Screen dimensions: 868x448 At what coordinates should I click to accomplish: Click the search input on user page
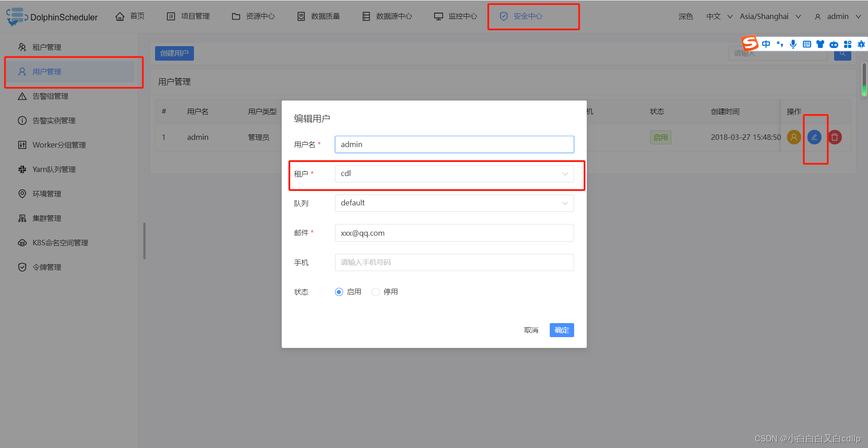(x=778, y=53)
